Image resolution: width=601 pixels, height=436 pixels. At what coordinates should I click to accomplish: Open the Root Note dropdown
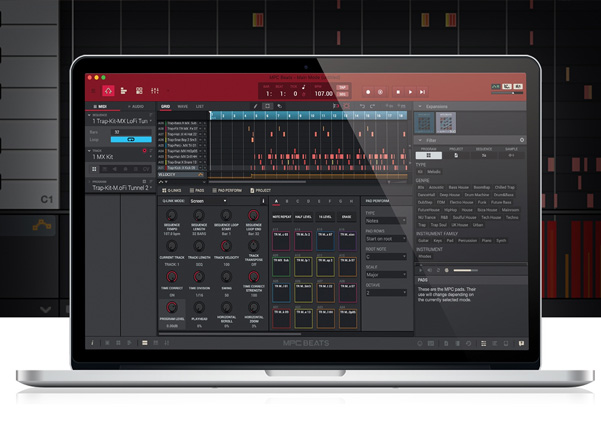coord(386,257)
